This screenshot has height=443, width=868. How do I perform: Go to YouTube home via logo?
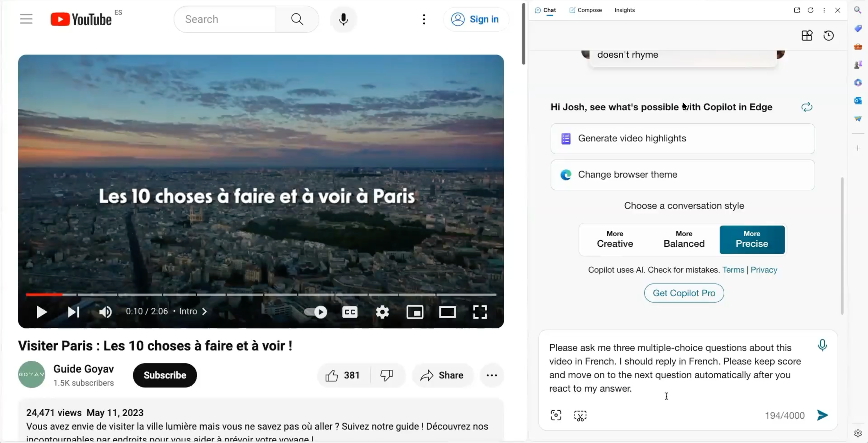(x=81, y=19)
